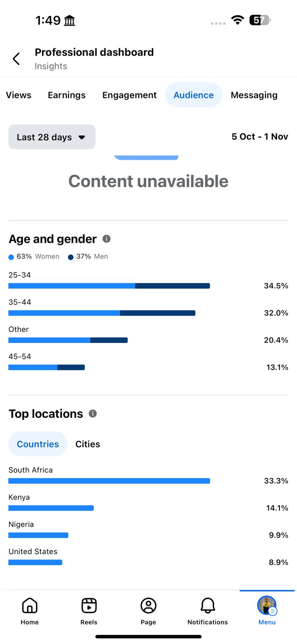Screen dimensions: 297x644
Task: Tap the 5 Oct - 1 Nov date range
Action: pos(260,137)
